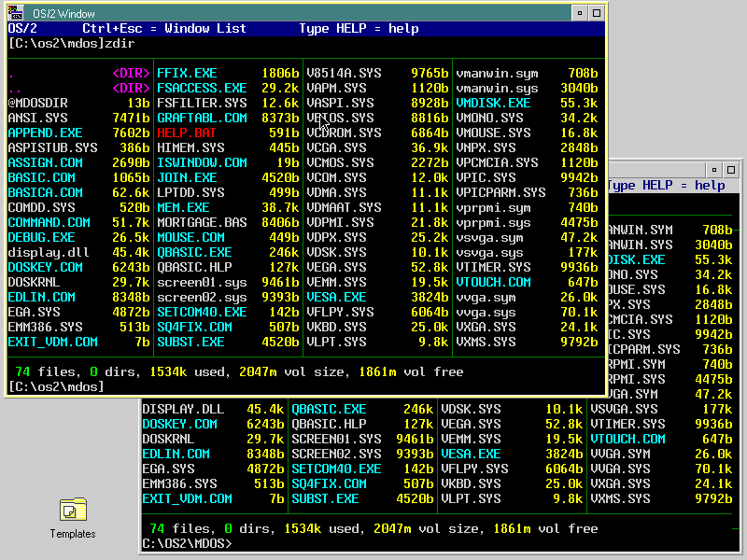
Task: Select SETCOM40.EXE in the front window
Action: 202,312
